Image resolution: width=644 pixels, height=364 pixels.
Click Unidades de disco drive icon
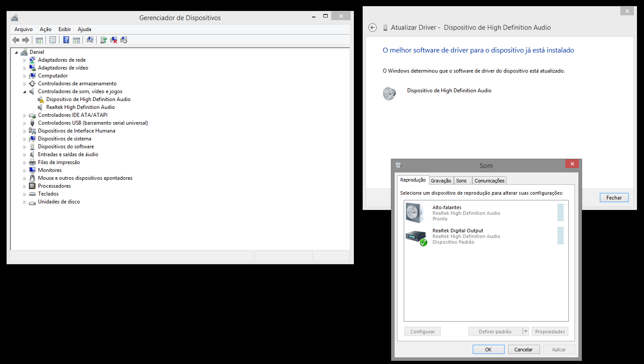pos(32,202)
